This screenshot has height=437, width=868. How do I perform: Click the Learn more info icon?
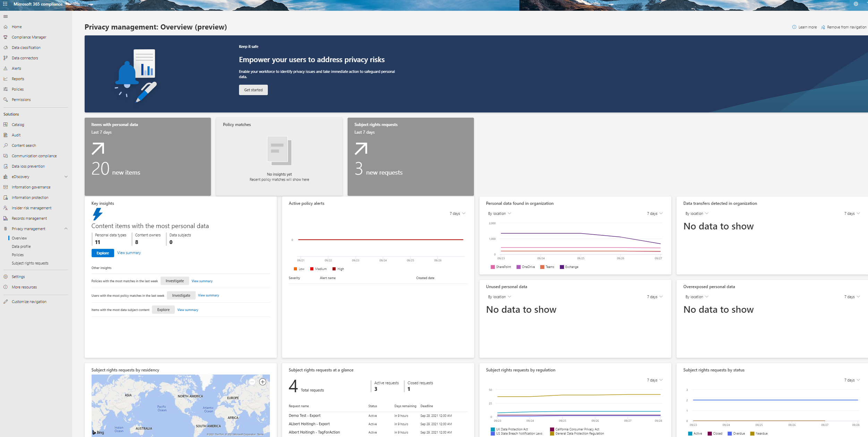click(794, 27)
